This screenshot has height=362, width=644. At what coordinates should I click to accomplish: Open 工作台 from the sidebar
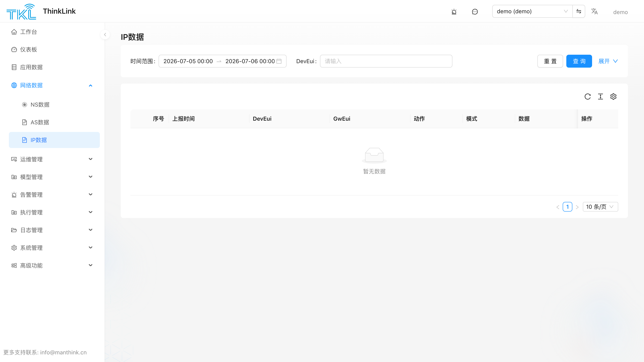[x=54, y=32]
